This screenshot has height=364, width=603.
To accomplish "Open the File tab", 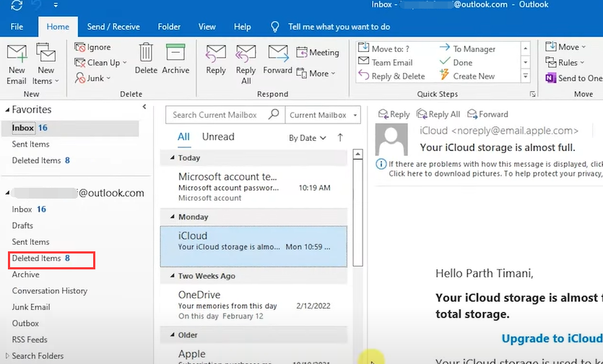I will point(17,27).
